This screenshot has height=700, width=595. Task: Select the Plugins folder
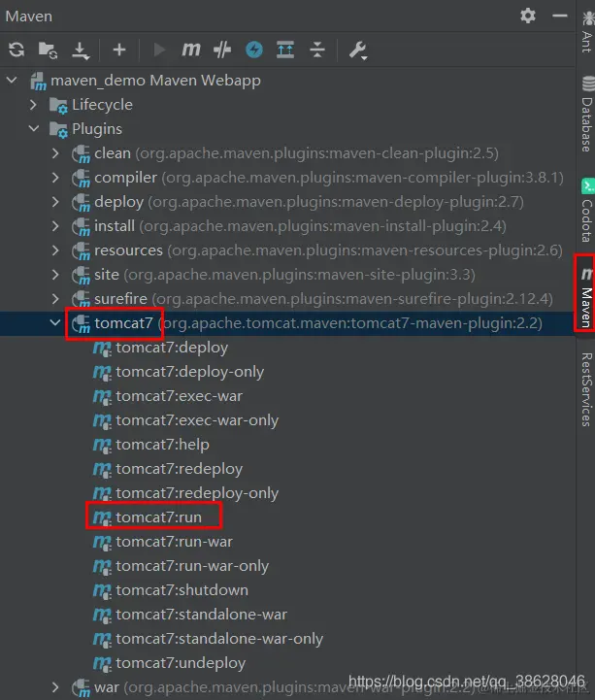tap(97, 128)
